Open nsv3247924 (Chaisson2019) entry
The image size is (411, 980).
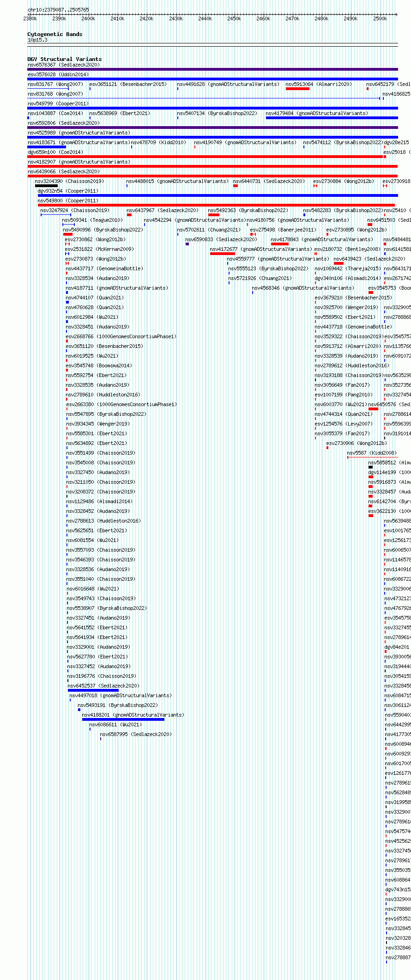click(x=75, y=210)
